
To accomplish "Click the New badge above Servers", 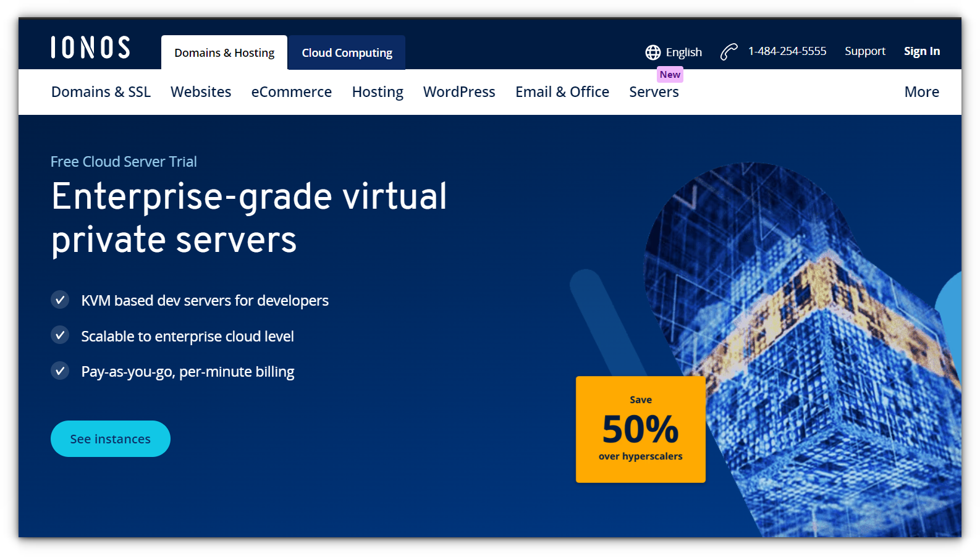I will pyautogui.click(x=670, y=75).
